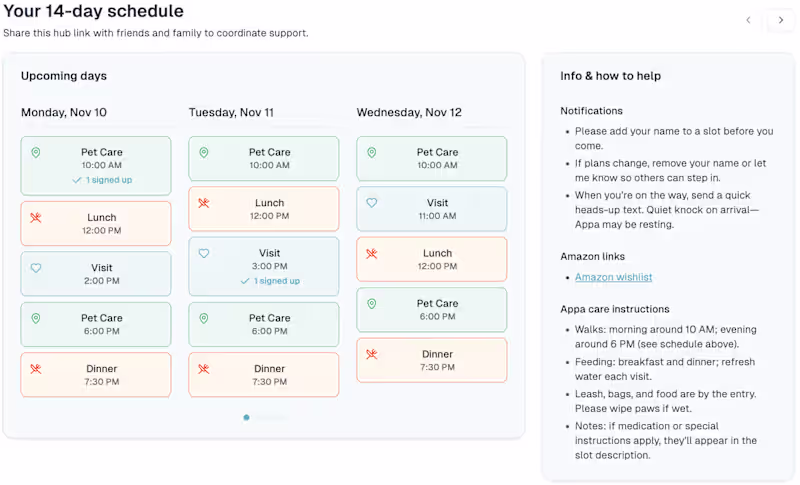The height and width of the screenshot is (485, 800).
Task: Click heart icon on Wednesday 11 AM Visit
Action: pyautogui.click(x=372, y=203)
